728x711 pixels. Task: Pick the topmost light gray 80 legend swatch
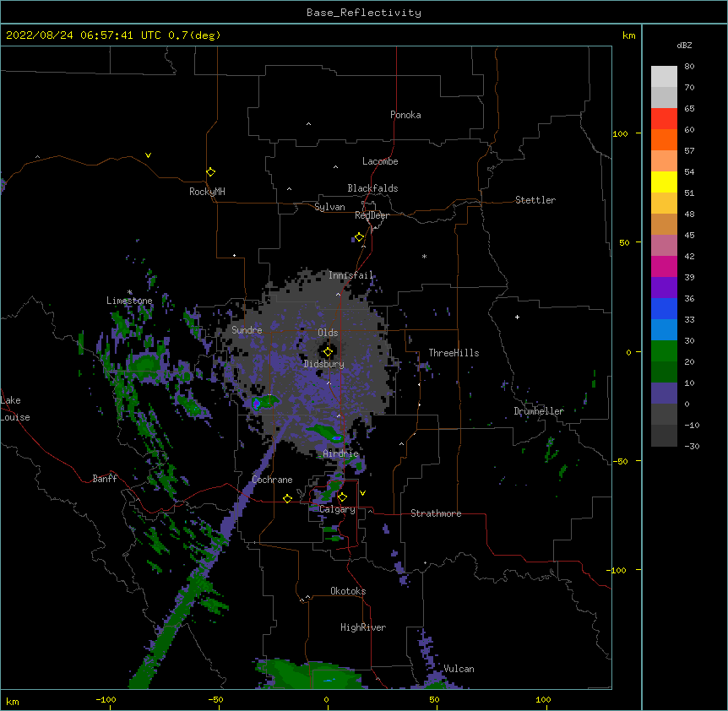(x=664, y=77)
